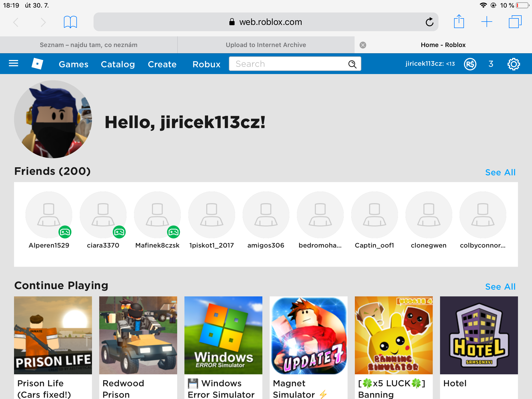Open colbyconnor... friend avatar
532x399 pixels.
click(x=483, y=215)
